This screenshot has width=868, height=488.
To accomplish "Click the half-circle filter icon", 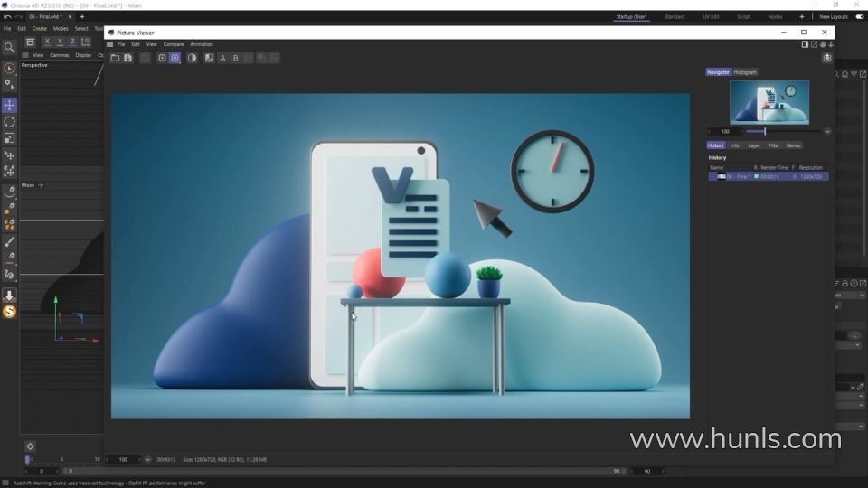I will [192, 58].
